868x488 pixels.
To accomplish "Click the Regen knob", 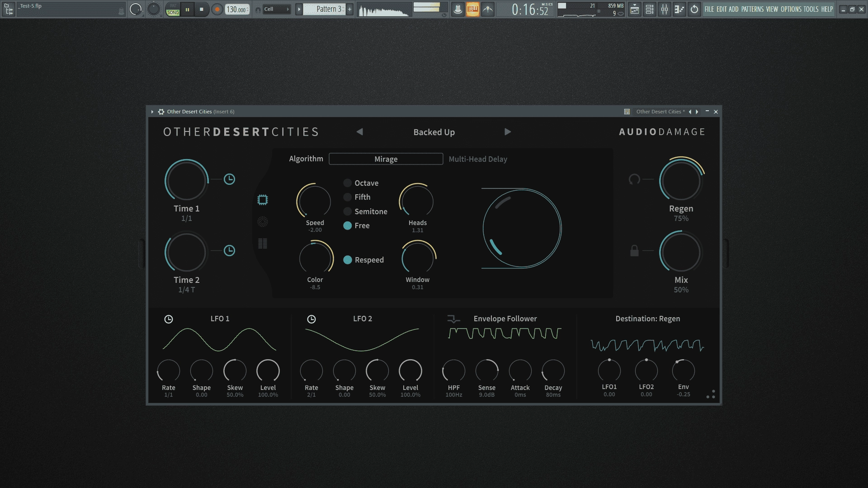I will [680, 180].
